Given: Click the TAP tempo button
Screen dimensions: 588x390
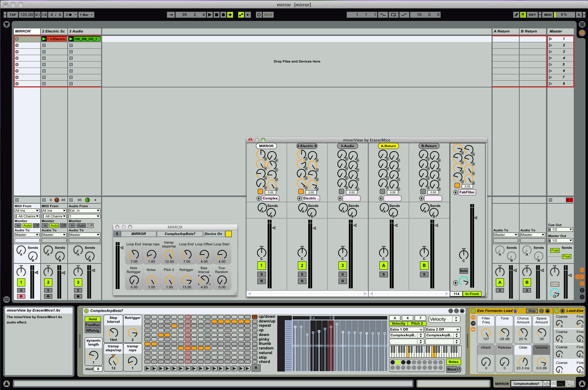Looking at the screenshot, I should pos(12,15).
